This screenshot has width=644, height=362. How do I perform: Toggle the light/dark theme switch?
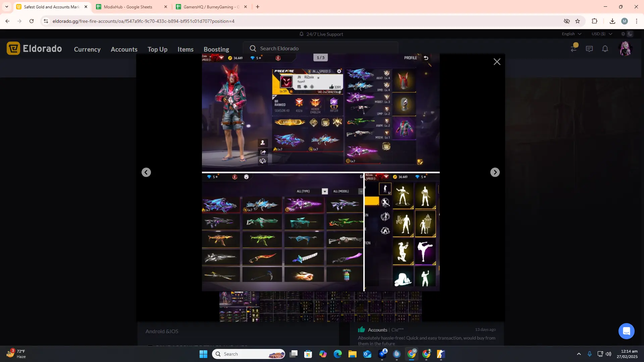coord(627,34)
